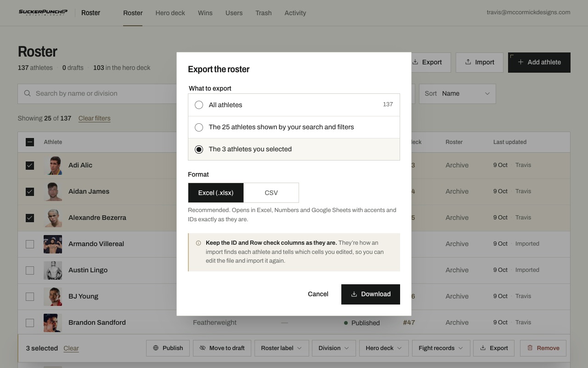Open the Sort by Name dropdown
The width and height of the screenshot is (588, 368).
[458, 94]
